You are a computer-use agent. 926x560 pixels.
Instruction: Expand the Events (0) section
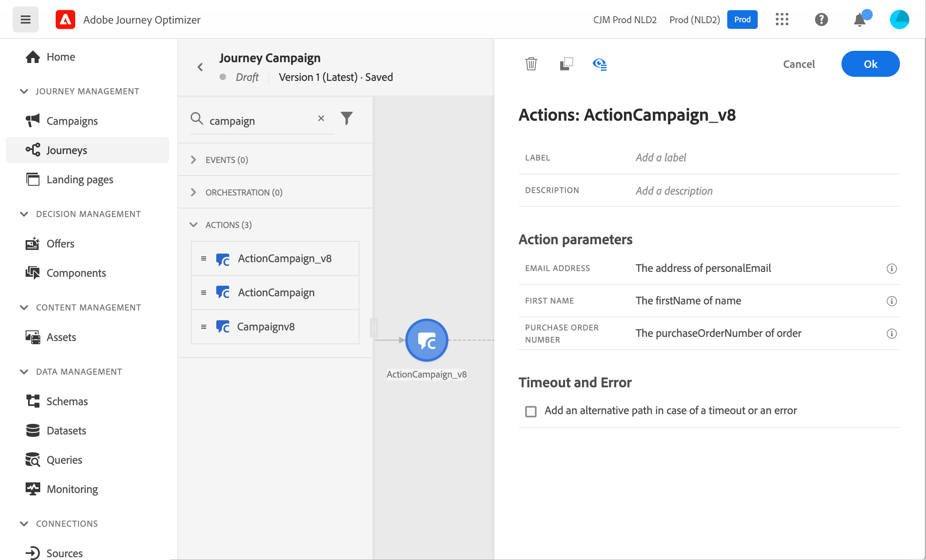pyautogui.click(x=193, y=160)
